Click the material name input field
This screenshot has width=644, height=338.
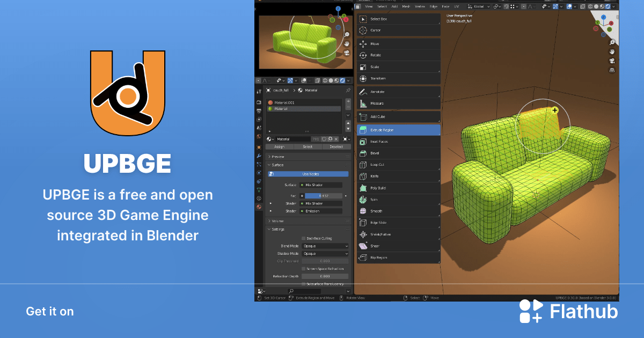[292, 139]
